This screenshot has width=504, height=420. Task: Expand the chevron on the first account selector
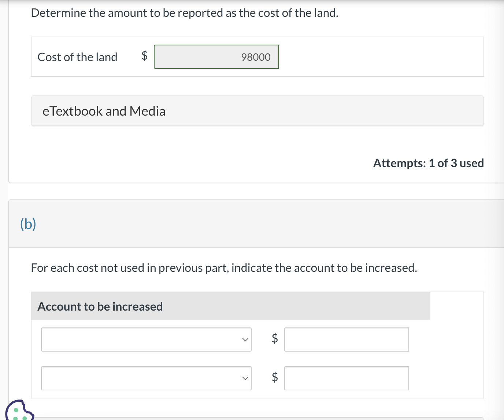point(245,340)
